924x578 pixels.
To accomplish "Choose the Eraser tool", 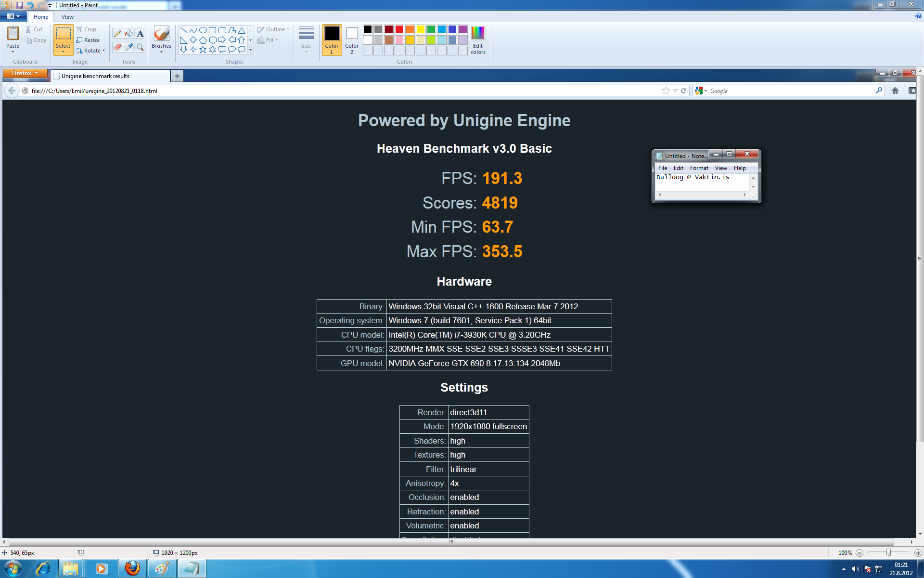I will (117, 47).
